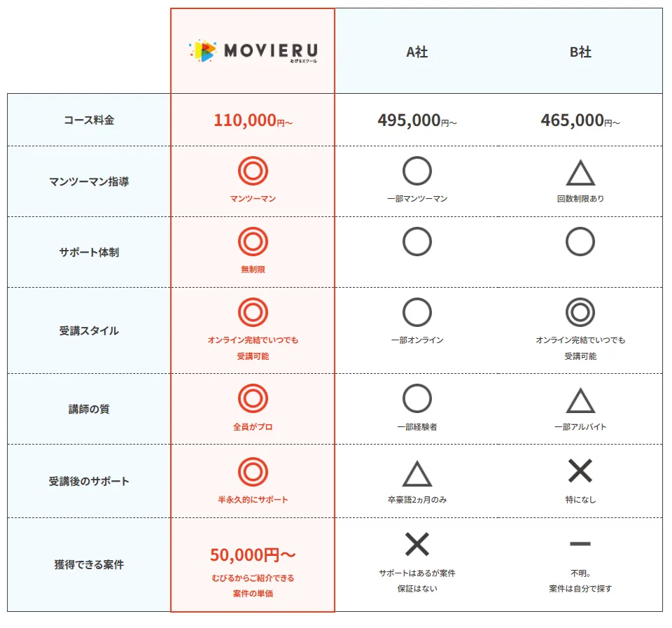This screenshot has width=672, height=628.
Task: Select the B社 column header
Action: 580,52
